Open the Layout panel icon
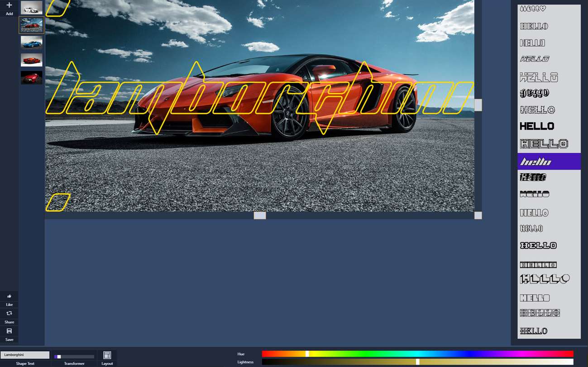This screenshot has width=588, height=367. pos(107,355)
